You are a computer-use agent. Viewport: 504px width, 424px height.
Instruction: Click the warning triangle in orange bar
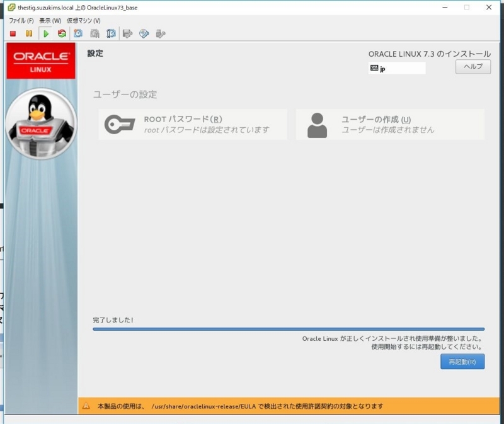(x=86, y=406)
